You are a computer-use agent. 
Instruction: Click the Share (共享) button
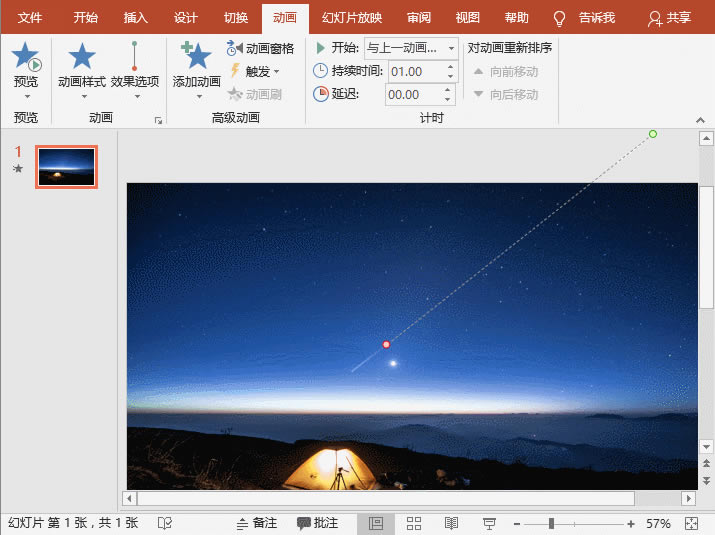[670, 18]
